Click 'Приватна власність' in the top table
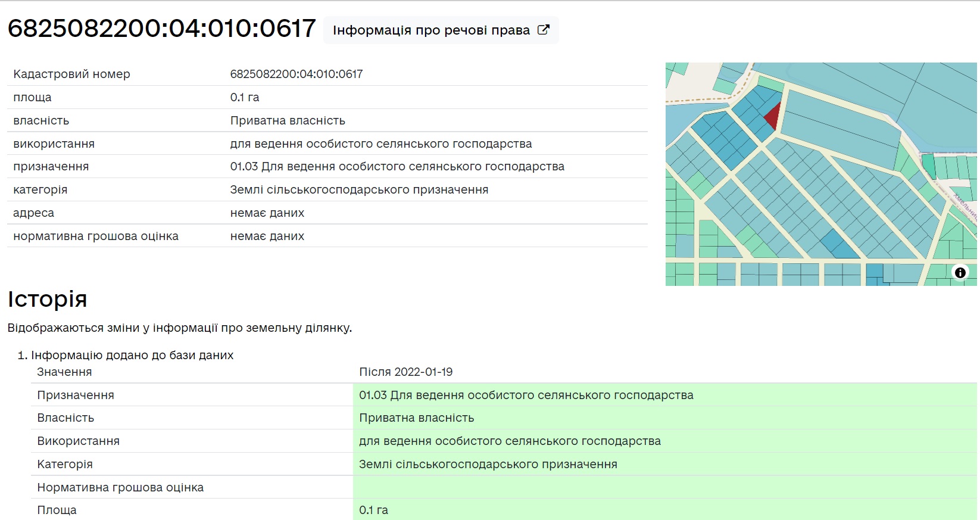The height and width of the screenshot is (520, 980). (x=288, y=121)
